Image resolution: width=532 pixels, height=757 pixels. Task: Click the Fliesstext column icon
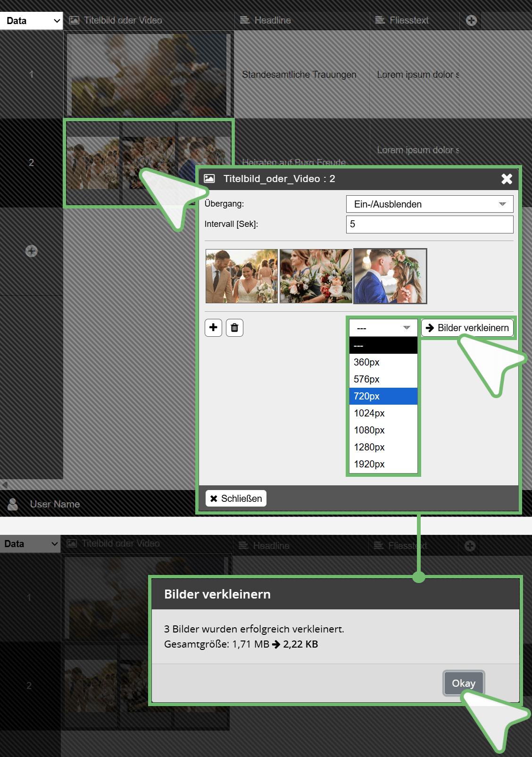(x=380, y=20)
